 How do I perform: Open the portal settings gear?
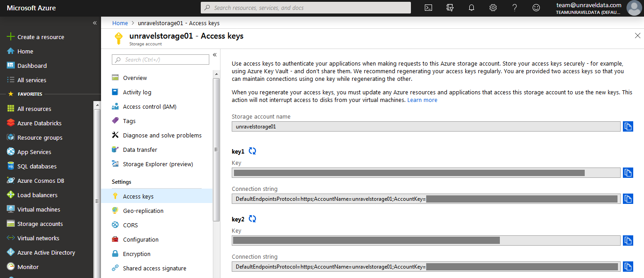[493, 8]
